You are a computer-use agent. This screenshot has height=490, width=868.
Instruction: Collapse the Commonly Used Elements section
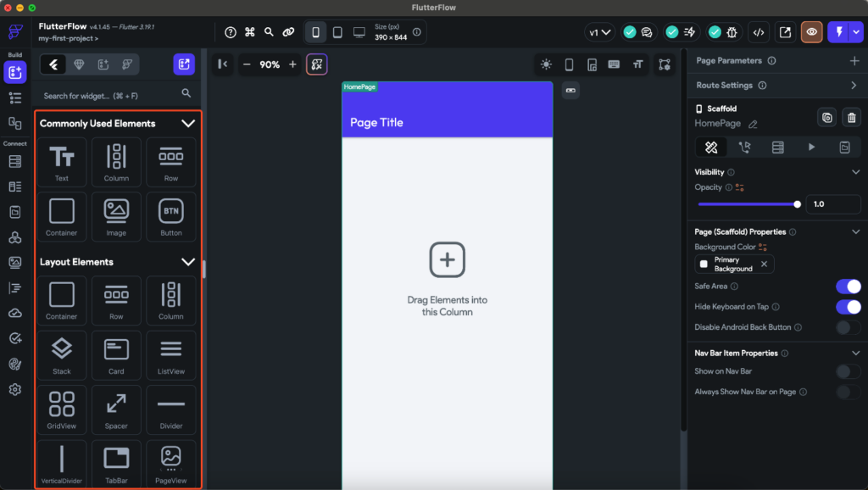point(188,123)
